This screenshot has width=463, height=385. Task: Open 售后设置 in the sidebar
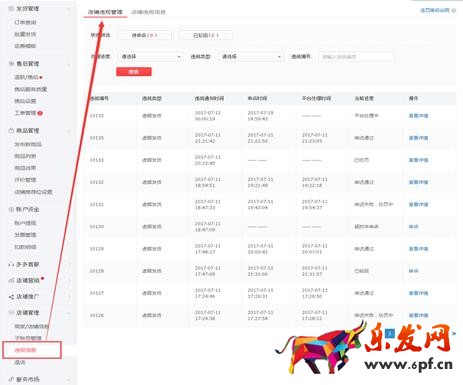(x=25, y=101)
